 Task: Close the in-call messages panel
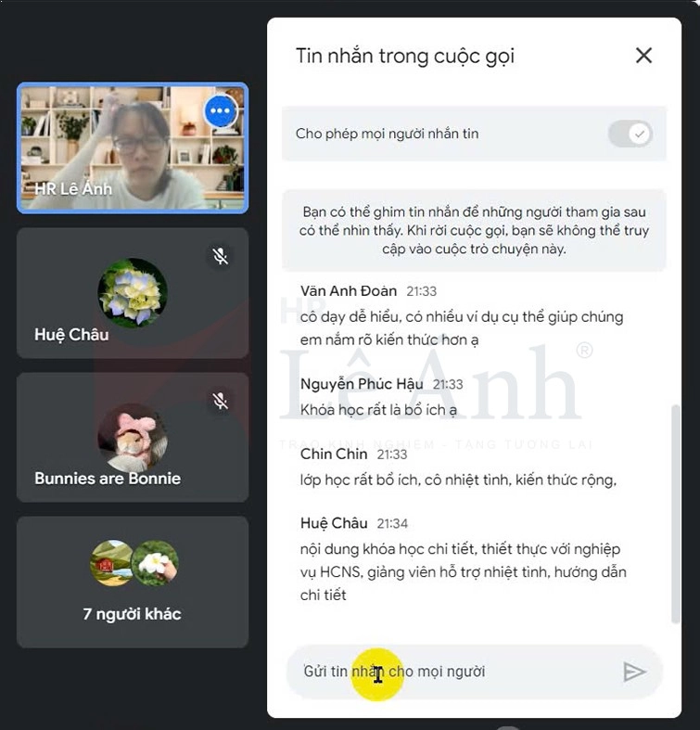[643, 56]
